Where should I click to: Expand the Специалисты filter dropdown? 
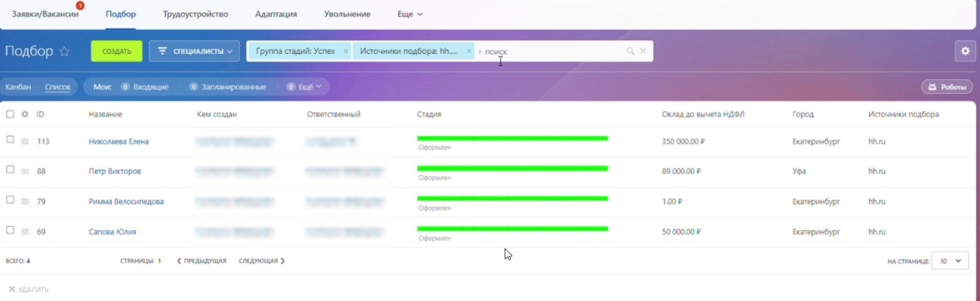(194, 51)
